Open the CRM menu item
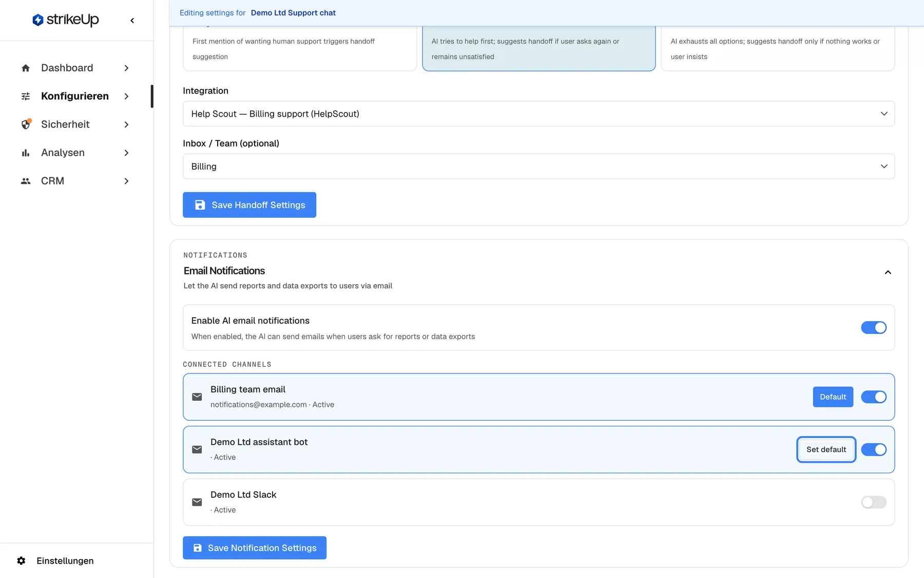 (75, 181)
